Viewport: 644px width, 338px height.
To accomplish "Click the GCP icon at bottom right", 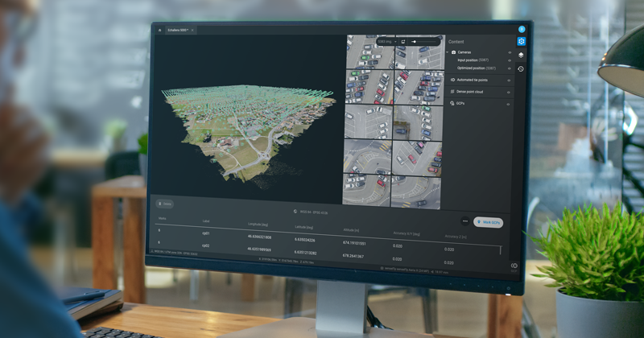I will point(514,266).
